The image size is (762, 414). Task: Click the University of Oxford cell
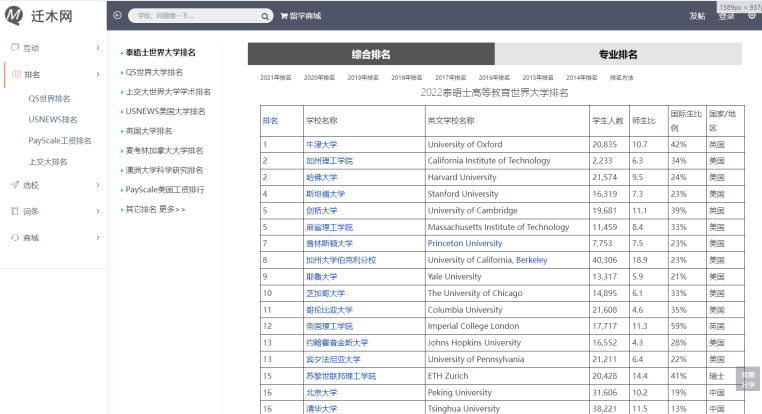(x=507, y=144)
